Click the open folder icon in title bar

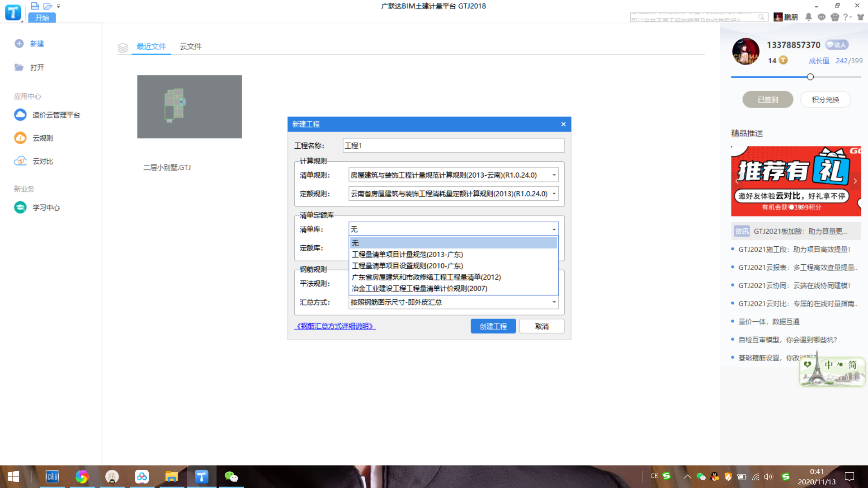tap(48, 6)
